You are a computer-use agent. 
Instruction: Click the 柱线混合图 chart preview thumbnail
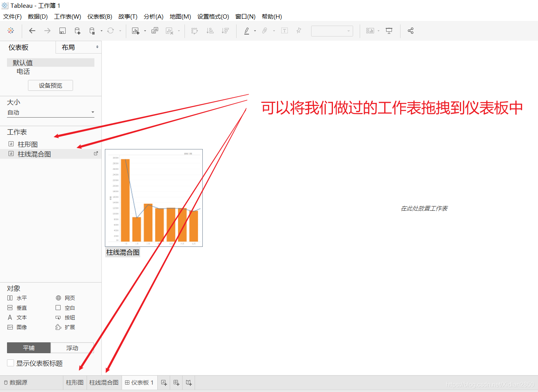(154, 198)
